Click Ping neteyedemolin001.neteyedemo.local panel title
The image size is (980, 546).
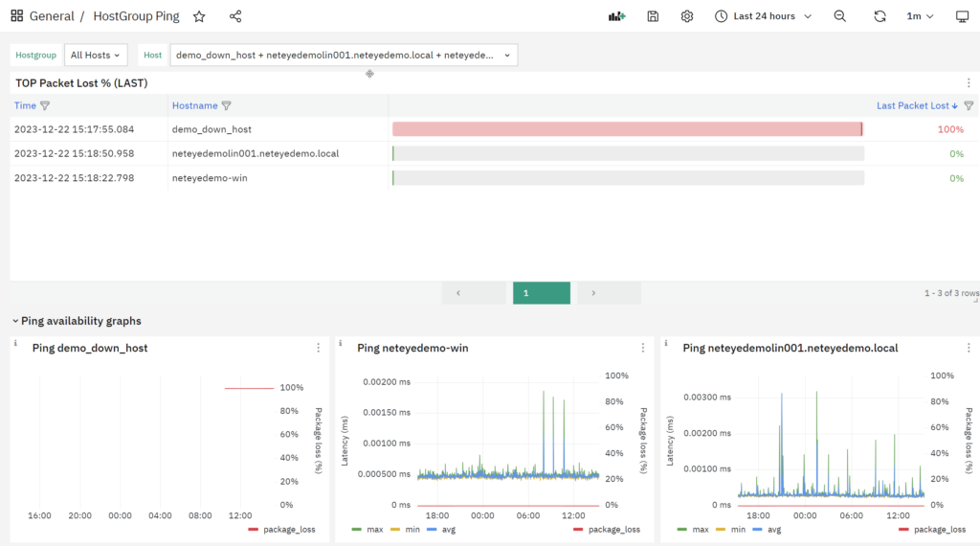[x=790, y=348]
